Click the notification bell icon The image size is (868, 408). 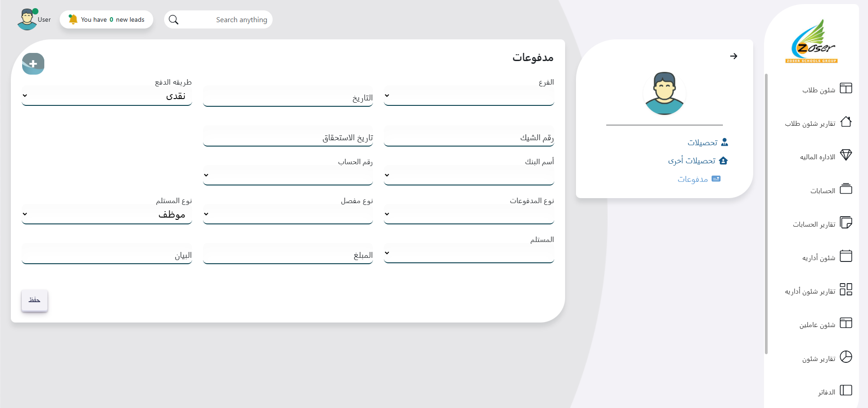(73, 19)
